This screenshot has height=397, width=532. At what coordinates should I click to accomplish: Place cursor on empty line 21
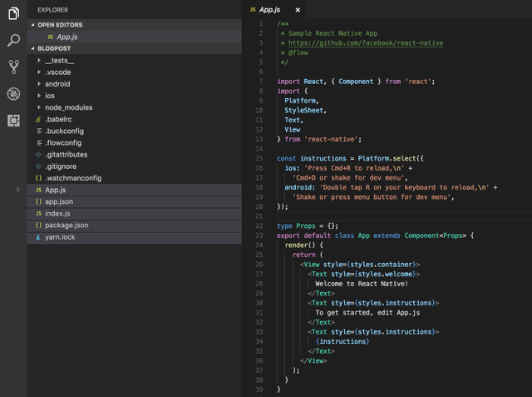404,216
